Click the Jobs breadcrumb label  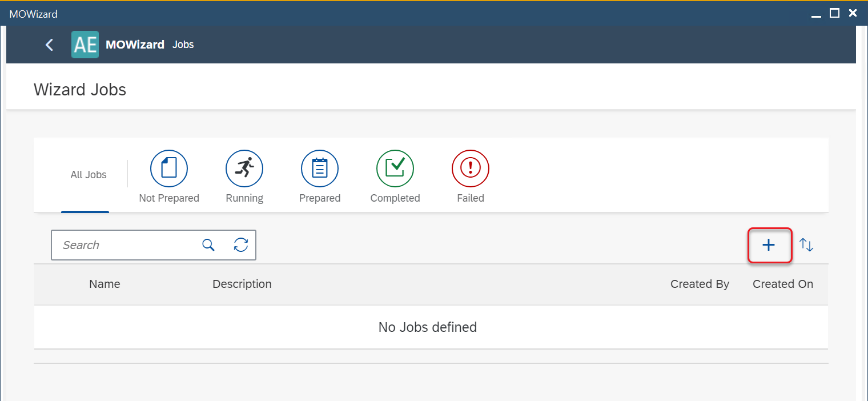coord(183,45)
